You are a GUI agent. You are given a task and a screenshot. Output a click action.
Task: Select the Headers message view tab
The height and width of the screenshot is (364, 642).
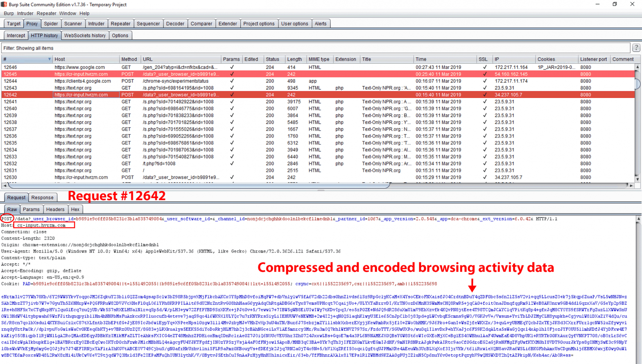[55, 209]
